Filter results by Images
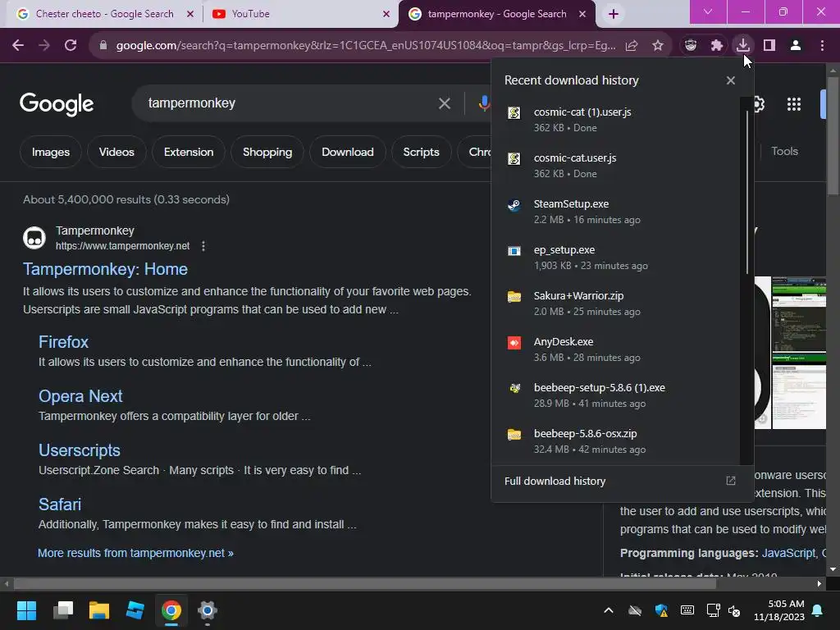 click(x=50, y=152)
